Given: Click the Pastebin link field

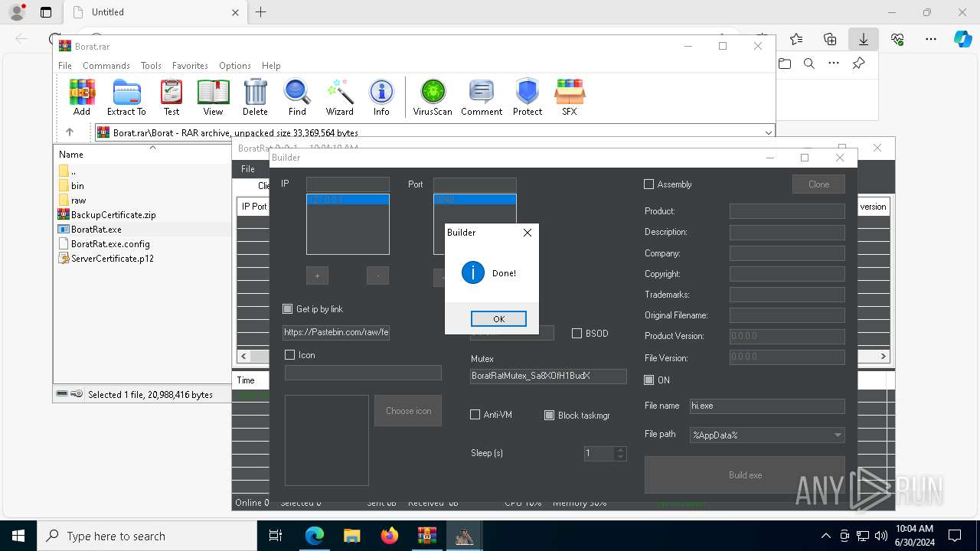Looking at the screenshot, I should [336, 332].
